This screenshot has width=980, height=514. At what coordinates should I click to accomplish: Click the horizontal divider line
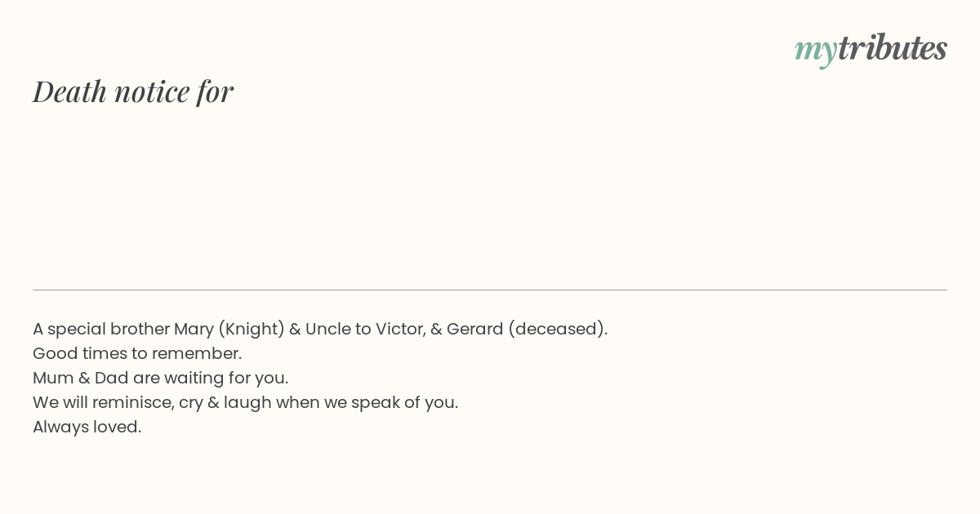coord(490,290)
